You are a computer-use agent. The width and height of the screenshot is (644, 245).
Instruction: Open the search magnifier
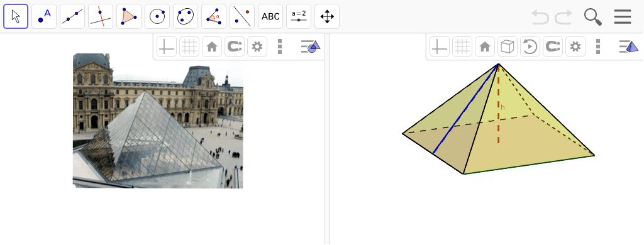pyautogui.click(x=592, y=17)
